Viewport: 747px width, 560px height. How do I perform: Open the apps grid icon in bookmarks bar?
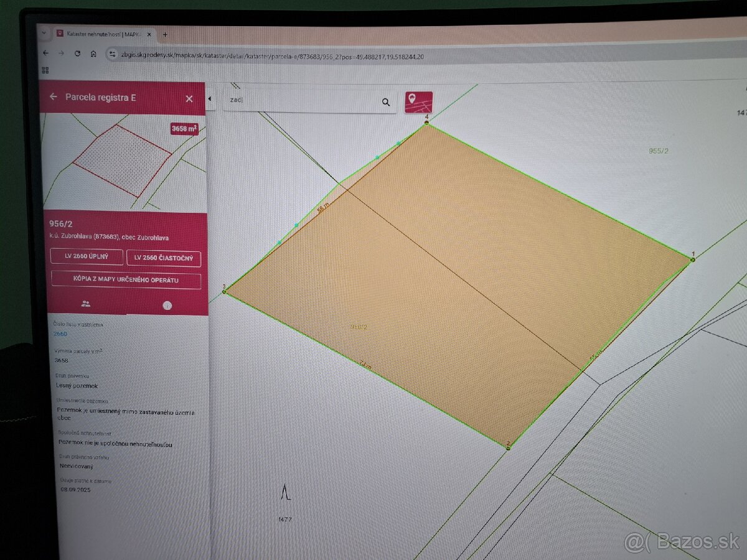(45, 70)
